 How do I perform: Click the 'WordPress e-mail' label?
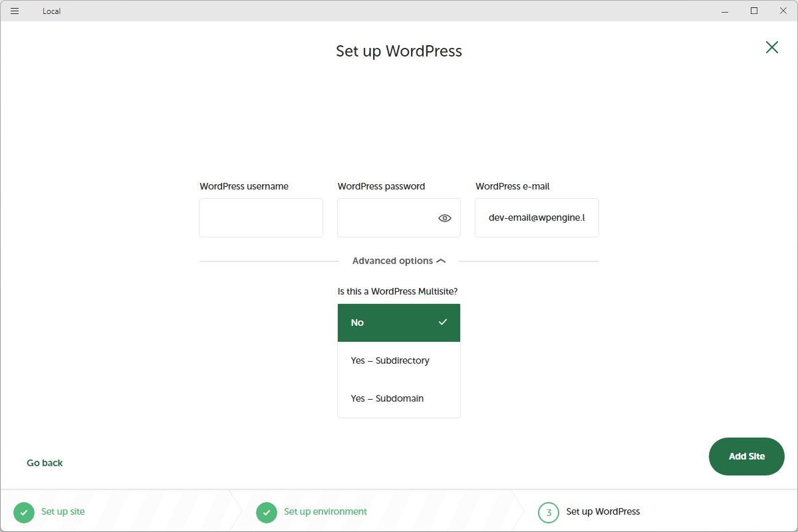[x=513, y=186]
